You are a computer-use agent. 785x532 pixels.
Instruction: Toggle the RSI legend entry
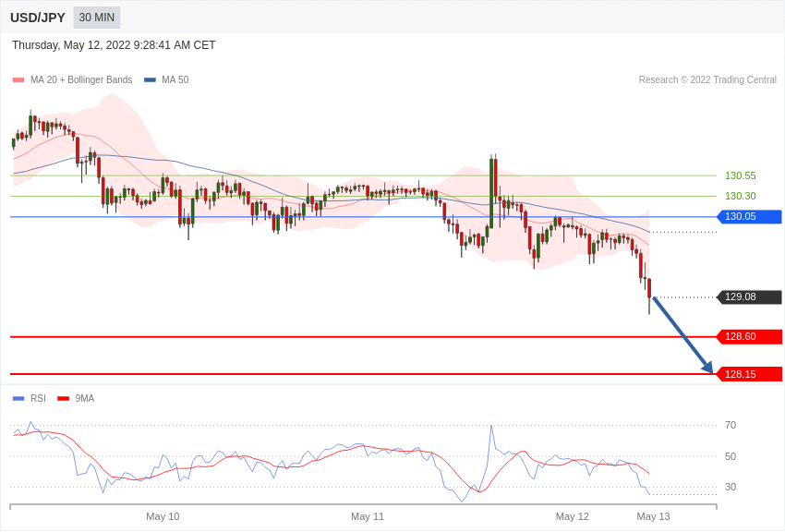(29, 398)
